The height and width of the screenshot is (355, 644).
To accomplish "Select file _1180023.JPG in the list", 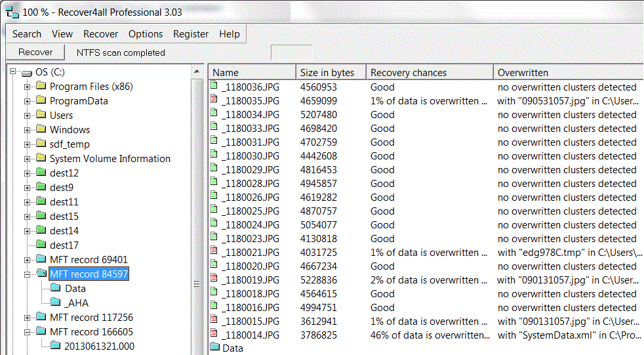I will coord(251,239).
